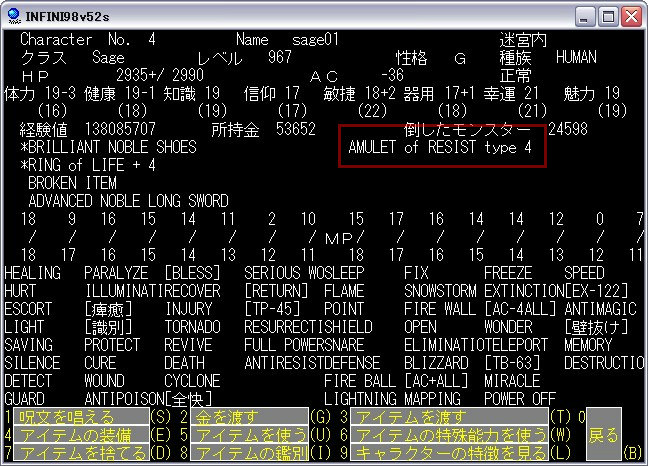Click the 金を渡す button

250,416
